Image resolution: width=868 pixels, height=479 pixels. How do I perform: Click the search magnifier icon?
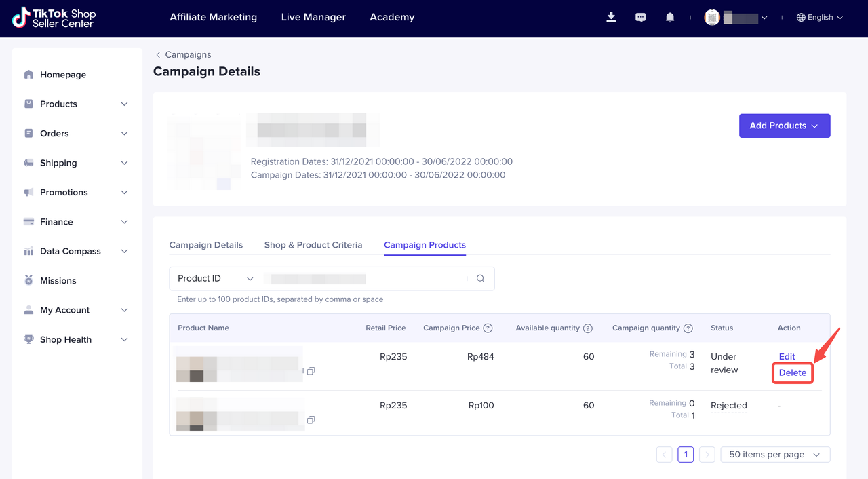click(480, 279)
